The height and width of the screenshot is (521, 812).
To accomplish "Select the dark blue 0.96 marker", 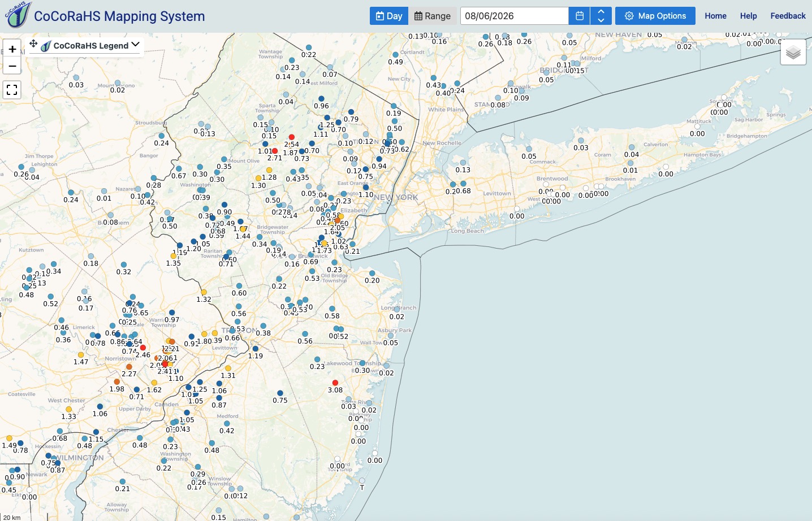I will tap(321, 99).
